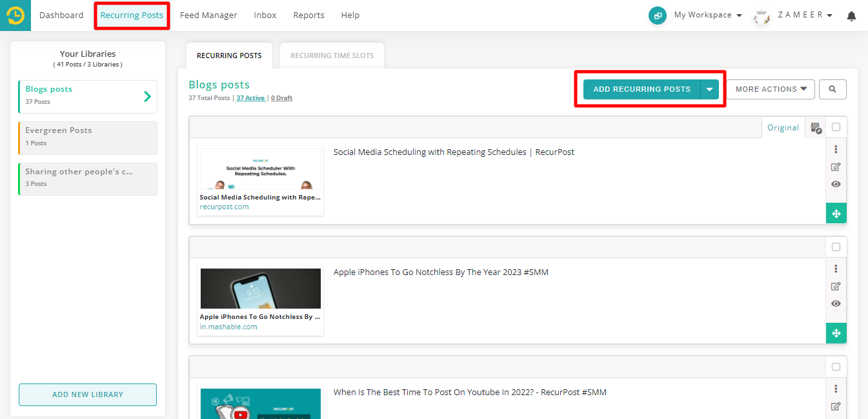Click the workspace switcher icon
Viewport: 868px width, 419px height.
click(x=657, y=15)
